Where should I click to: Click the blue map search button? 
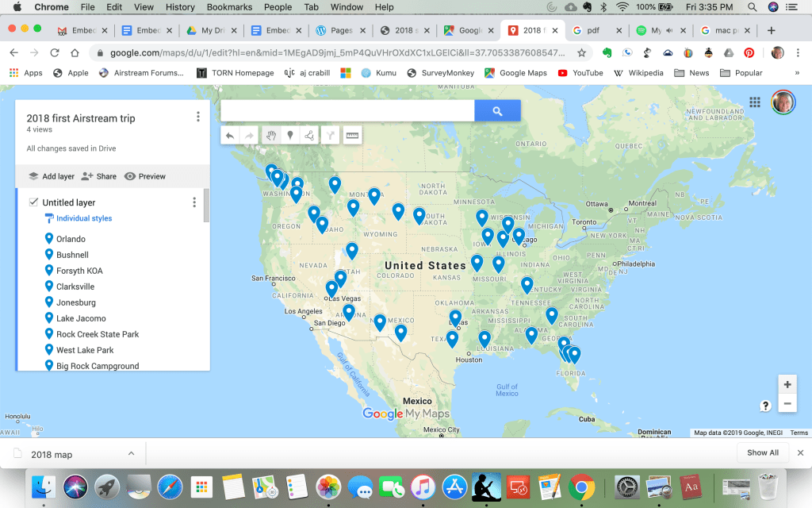click(497, 111)
